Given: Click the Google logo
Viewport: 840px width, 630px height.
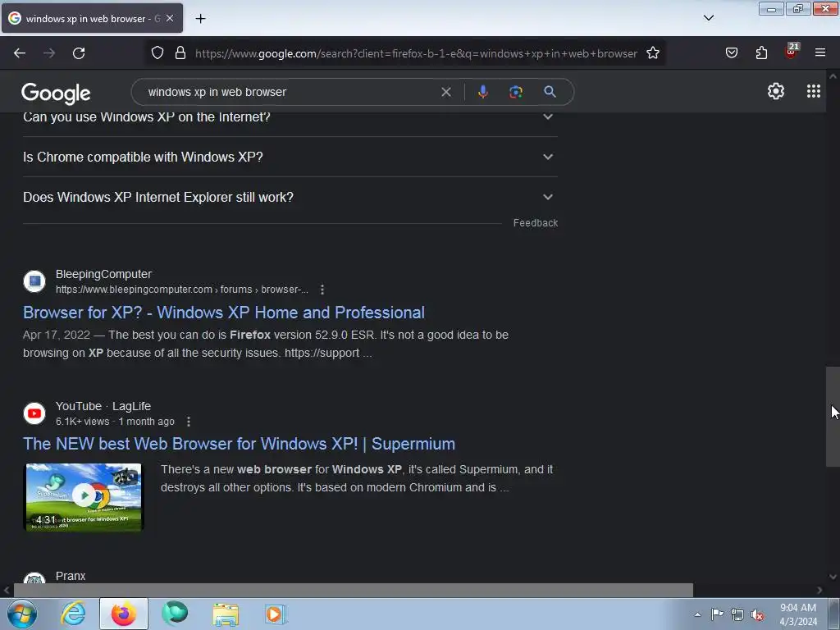Looking at the screenshot, I should [56, 94].
